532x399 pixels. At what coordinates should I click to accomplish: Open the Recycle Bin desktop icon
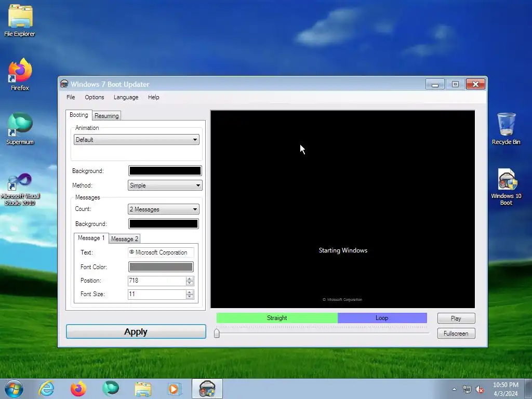506,129
